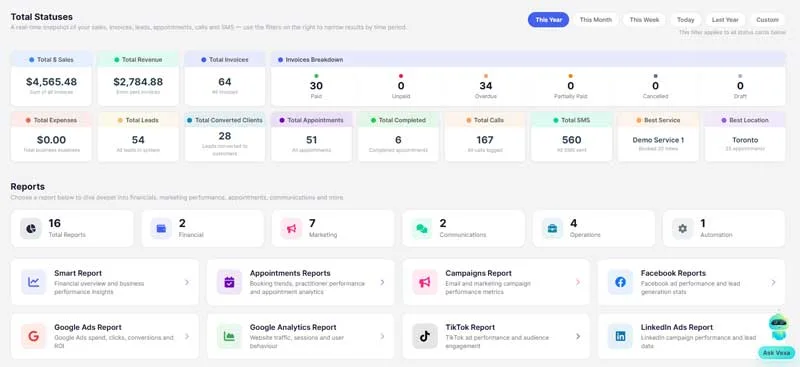Click the Total Reports pie chart icon
This screenshot has height=367, width=800.
pyautogui.click(x=31, y=229)
